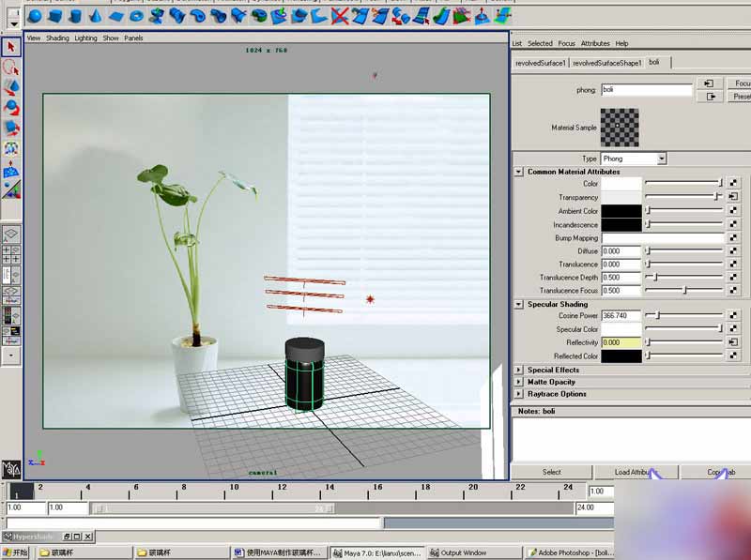Click the Presets button
The height and width of the screenshot is (560, 751).
pyautogui.click(x=739, y=97)
